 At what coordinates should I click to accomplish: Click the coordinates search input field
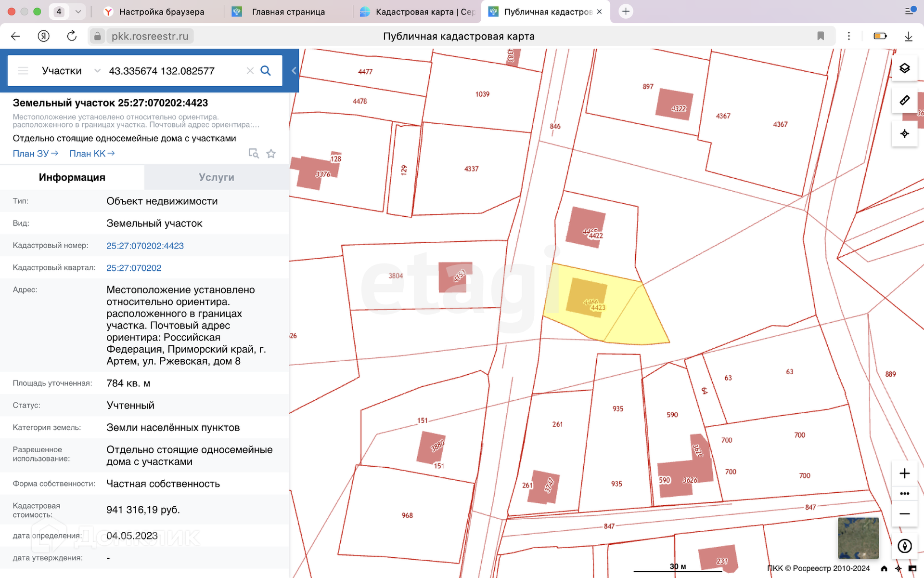pyautogui.click(x=173, y=71)
